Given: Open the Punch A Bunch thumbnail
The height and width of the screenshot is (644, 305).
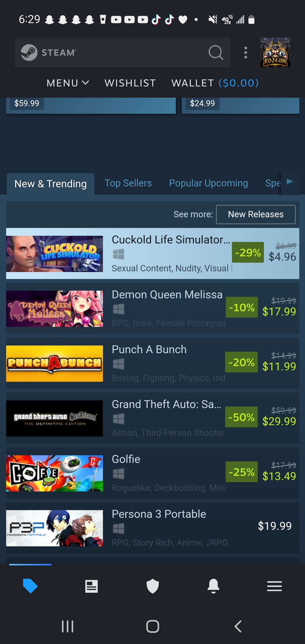Looking at the screenshot, I should coord(54,364).
